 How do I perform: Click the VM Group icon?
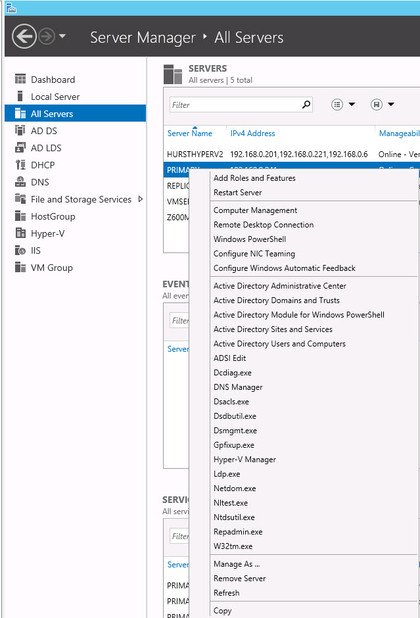tap(20, 267)
